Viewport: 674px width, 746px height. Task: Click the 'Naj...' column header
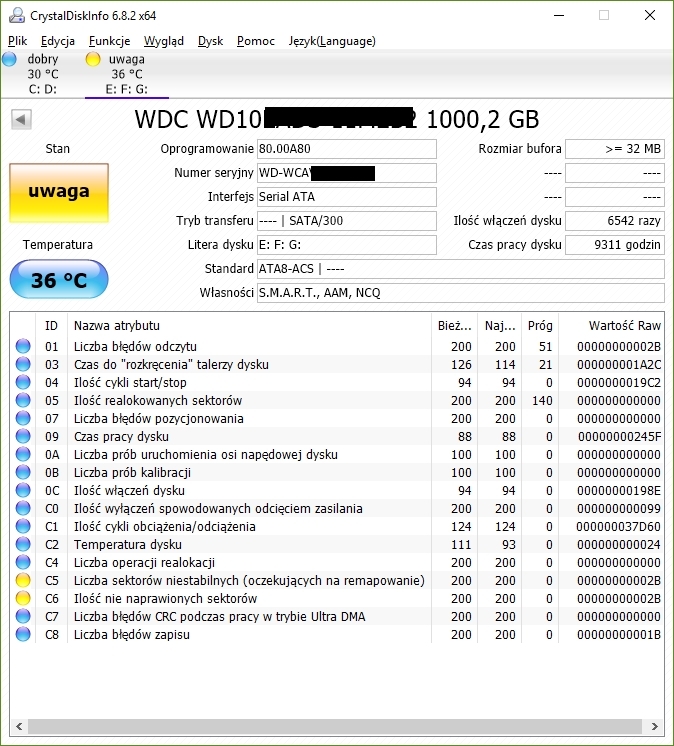pyautogui.click(x=499, y=326)
